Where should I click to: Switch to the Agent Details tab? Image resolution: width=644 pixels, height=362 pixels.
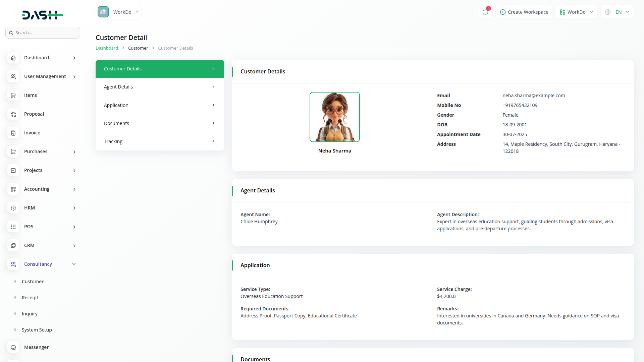click(x=159, y=87)
